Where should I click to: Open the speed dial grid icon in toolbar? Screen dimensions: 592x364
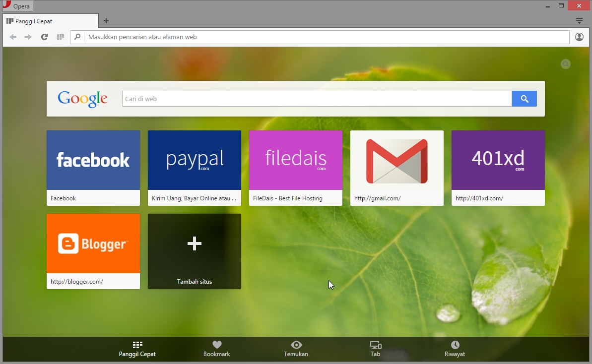click(61, 37)
